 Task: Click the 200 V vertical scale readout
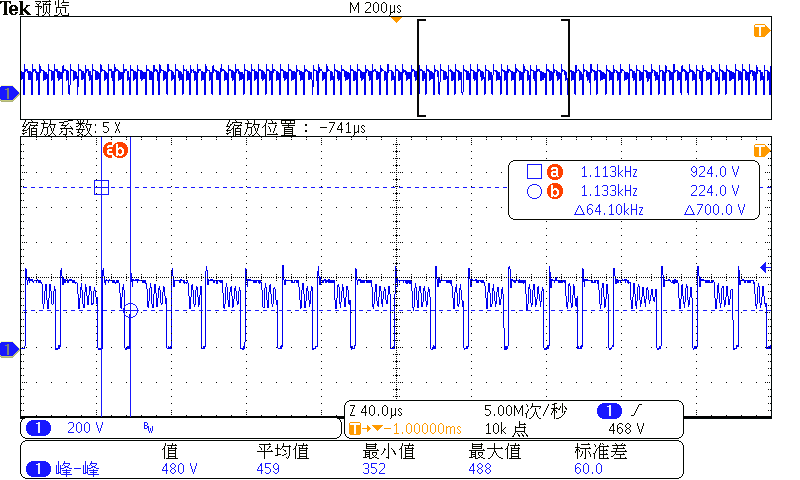point(85,427)
